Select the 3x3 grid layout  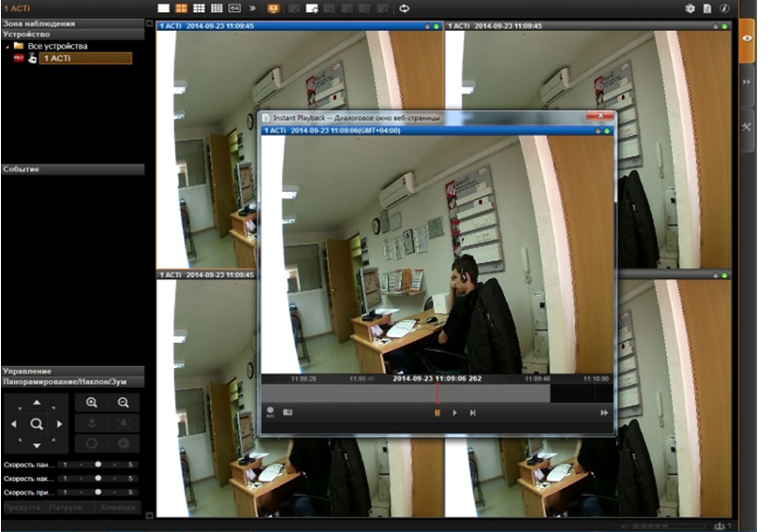tap(199, 8)
